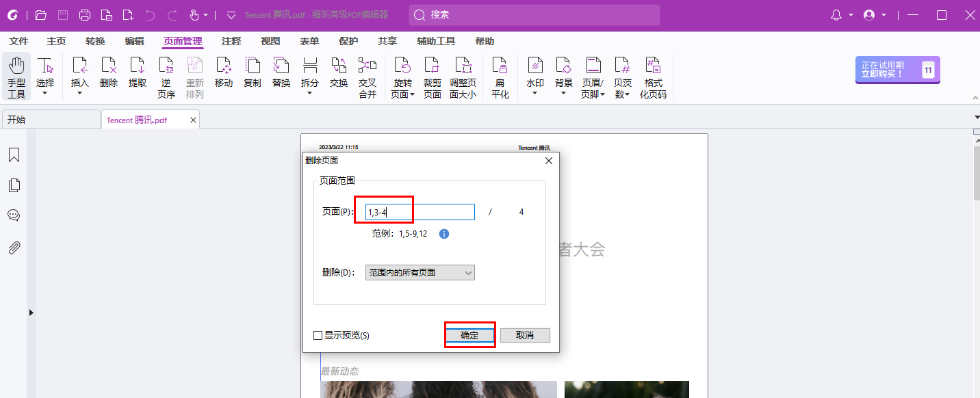Cancel the dialog with 取消
980x398 pixels.
pos(524,335)
